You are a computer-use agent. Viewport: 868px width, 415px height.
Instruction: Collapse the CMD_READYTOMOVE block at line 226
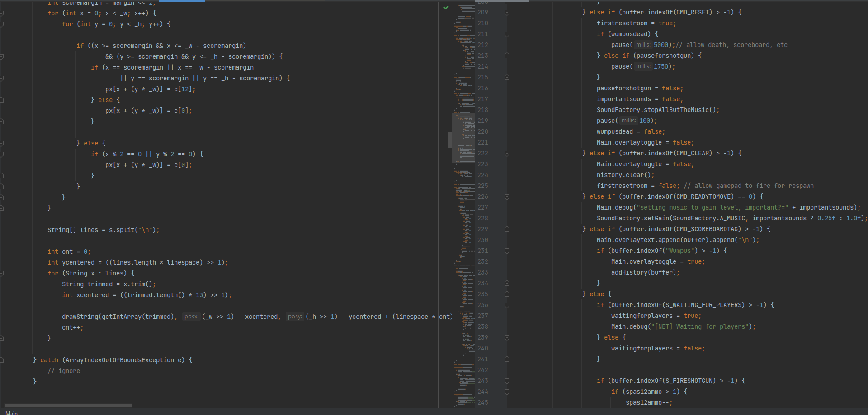tap(507, 197)
